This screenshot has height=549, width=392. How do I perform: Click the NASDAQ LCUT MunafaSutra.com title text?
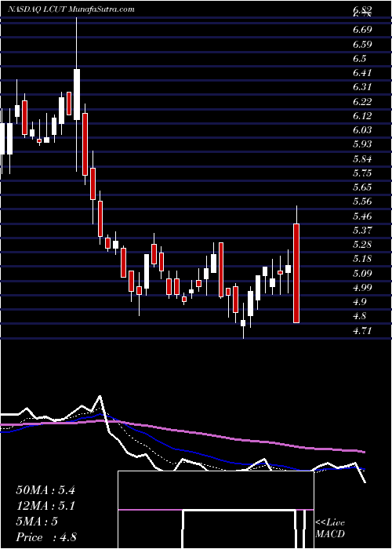(x=71, y=9)
